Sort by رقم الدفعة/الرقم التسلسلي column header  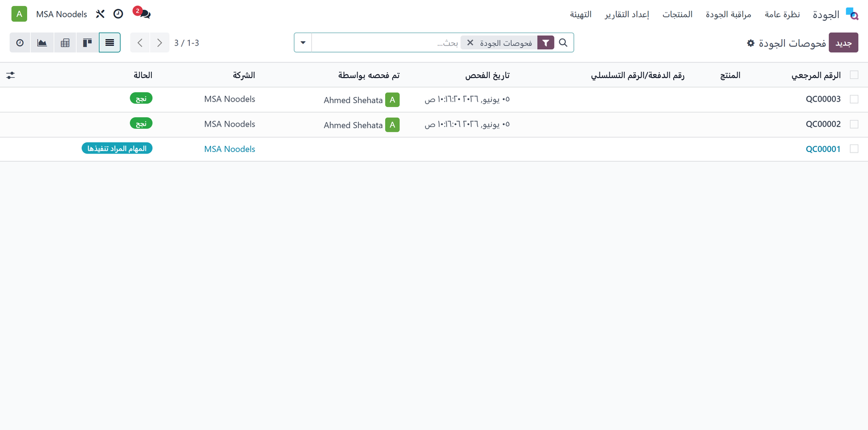pyautogui.click(x=637, y=75)
